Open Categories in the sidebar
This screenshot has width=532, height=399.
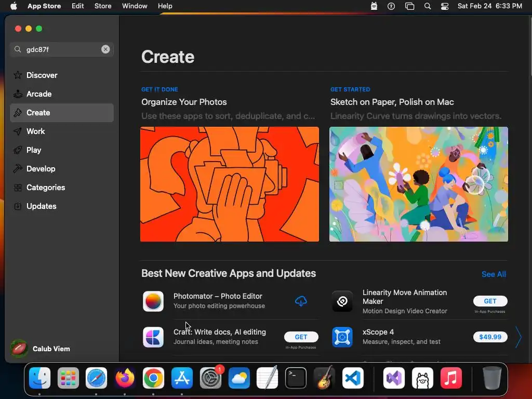pos(62,187)
